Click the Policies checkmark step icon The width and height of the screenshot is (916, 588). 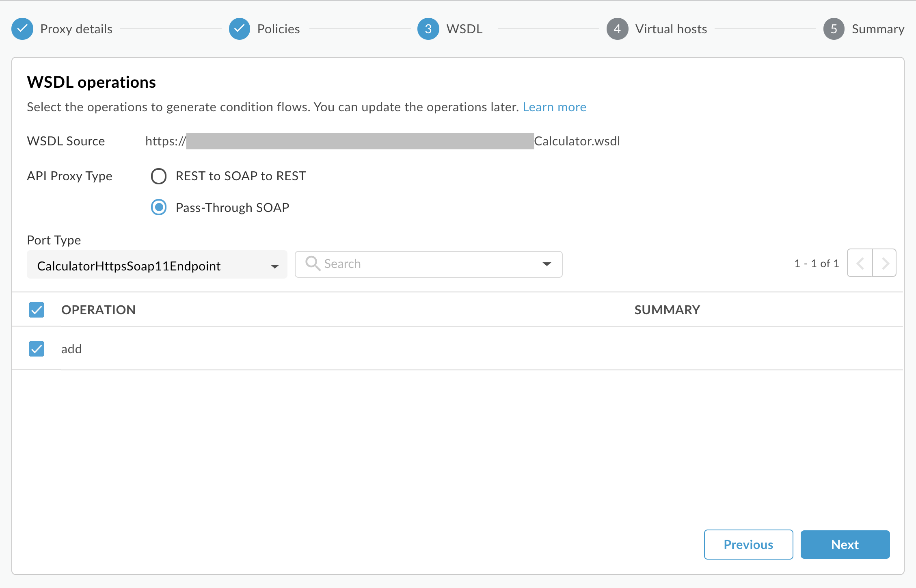240,29
